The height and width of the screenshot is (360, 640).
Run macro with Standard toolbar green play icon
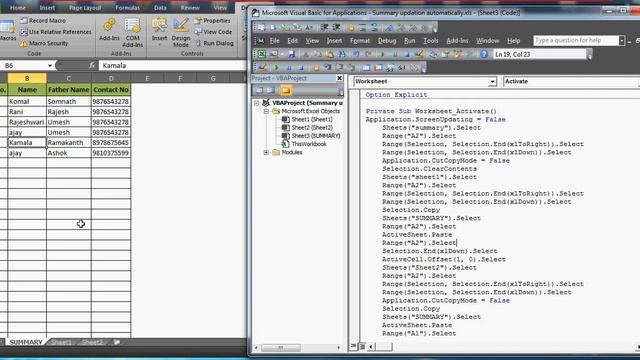(x=382, y=54)
